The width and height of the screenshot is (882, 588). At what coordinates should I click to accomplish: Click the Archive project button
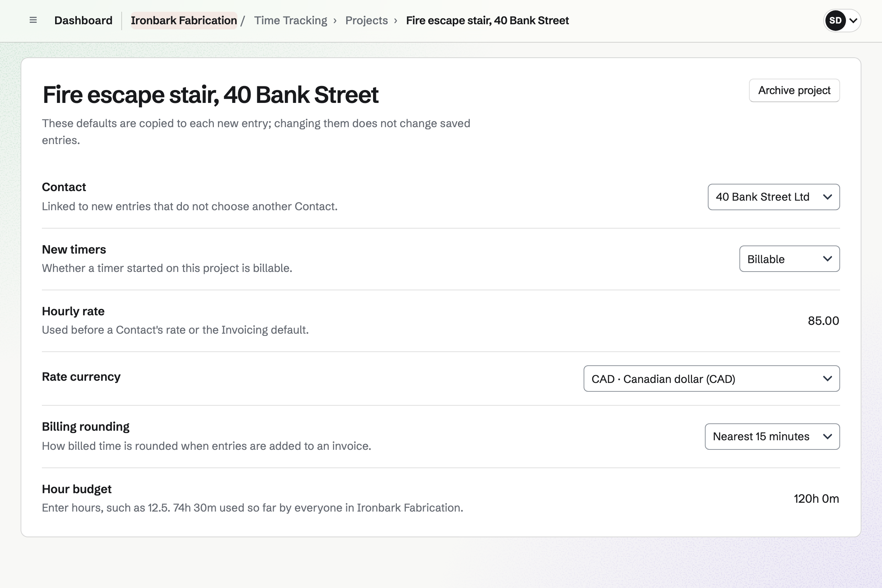pos(794,90)
